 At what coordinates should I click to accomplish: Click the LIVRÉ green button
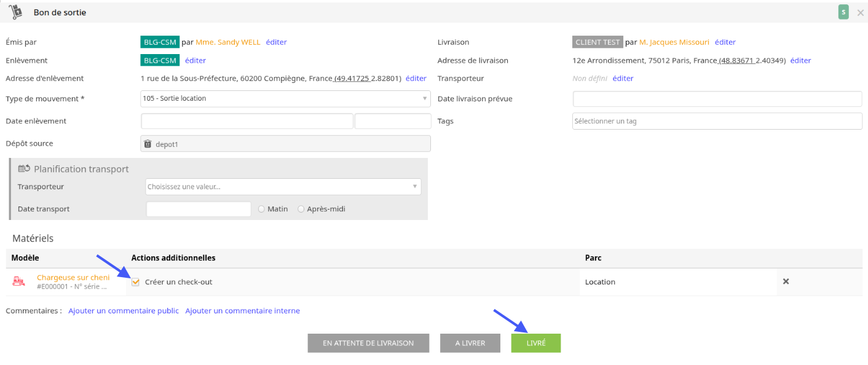click(536, 343)
